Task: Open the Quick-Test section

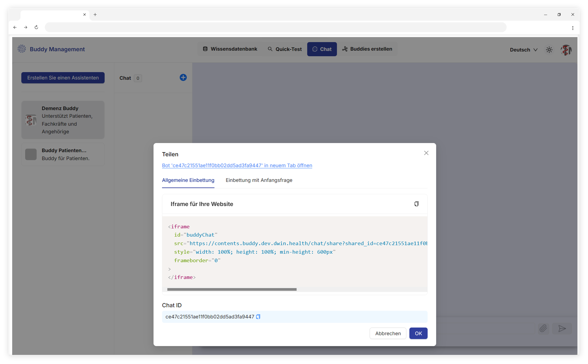Action: pos(285,49)
